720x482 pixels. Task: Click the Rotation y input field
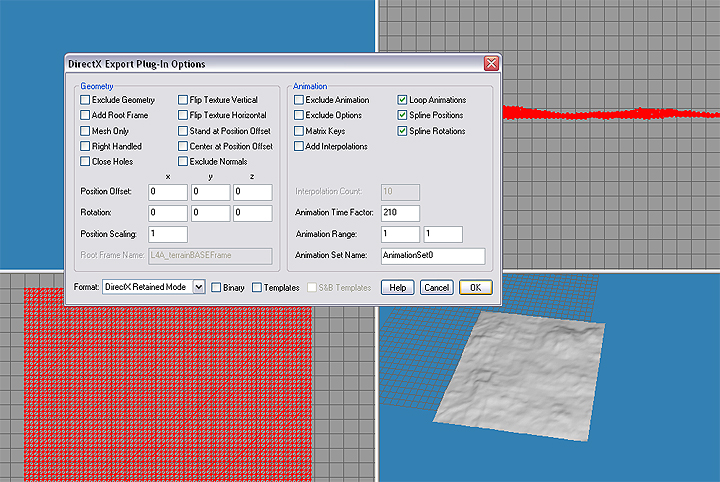[210, 213]
